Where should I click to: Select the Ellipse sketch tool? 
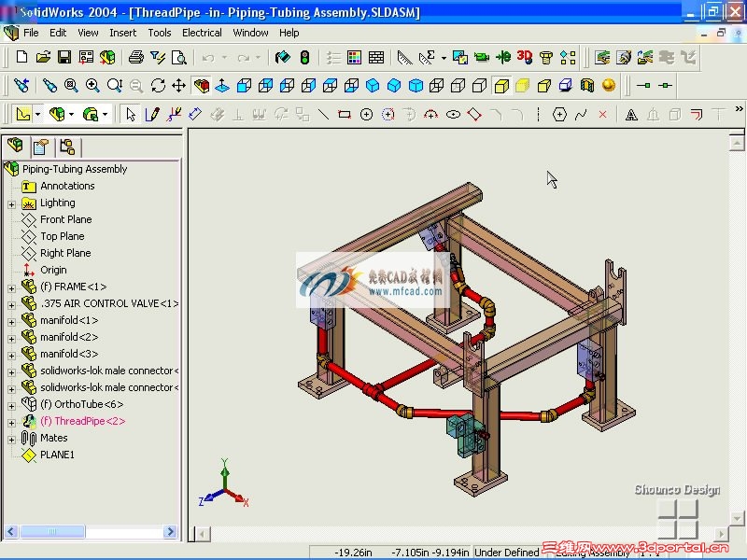453,114
